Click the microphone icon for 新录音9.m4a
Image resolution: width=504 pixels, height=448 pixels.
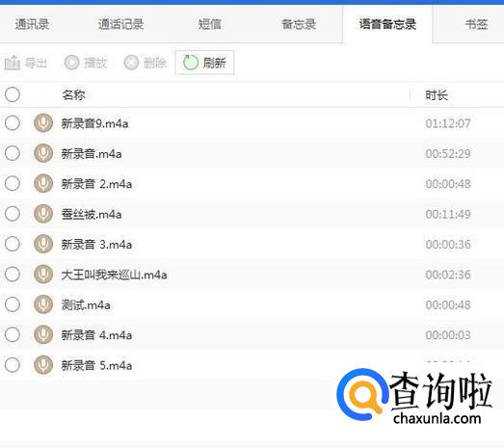point(43,123)
